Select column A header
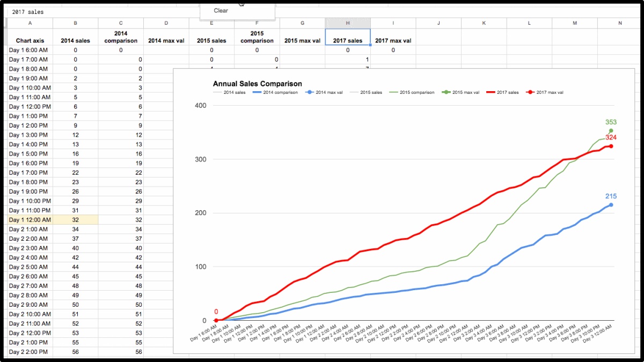Image resolution: width=644 pixels, height=362 pixels. pos(30,23)
